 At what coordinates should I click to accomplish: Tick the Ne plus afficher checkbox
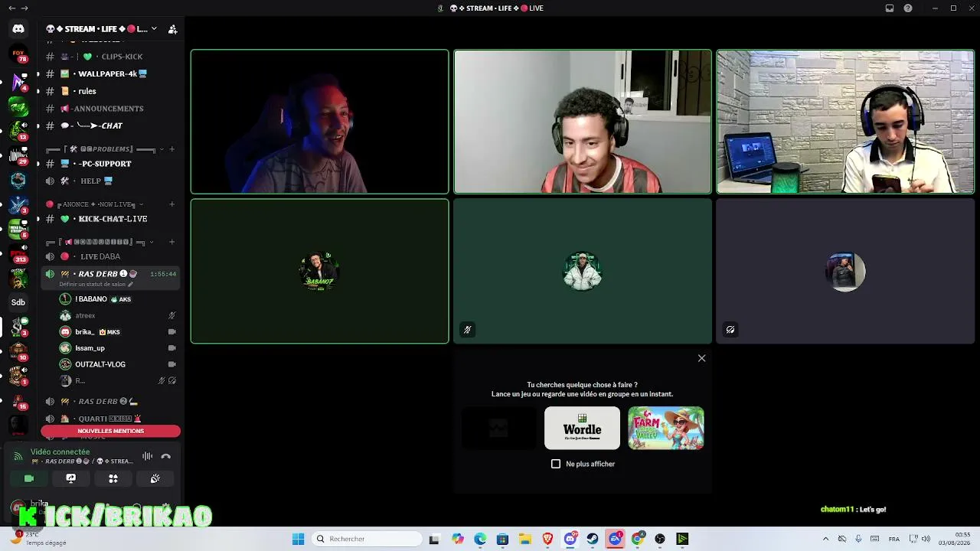tap(556, 464)
